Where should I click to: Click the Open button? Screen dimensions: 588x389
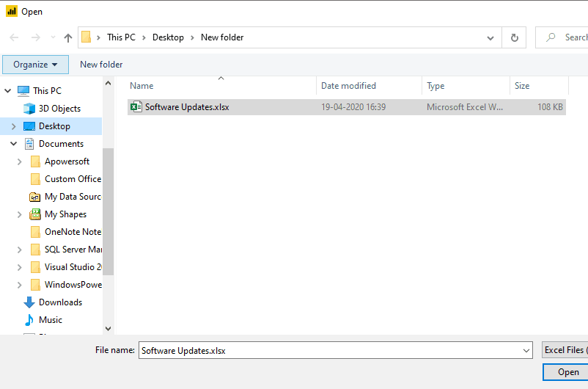click(x=567, y=372)
